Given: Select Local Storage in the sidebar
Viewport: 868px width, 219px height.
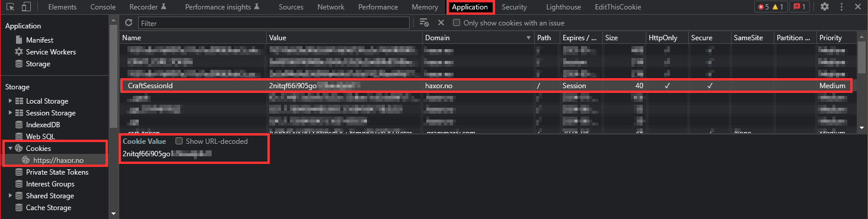Looking at the screenshot, I should click(x=47, y=101).
